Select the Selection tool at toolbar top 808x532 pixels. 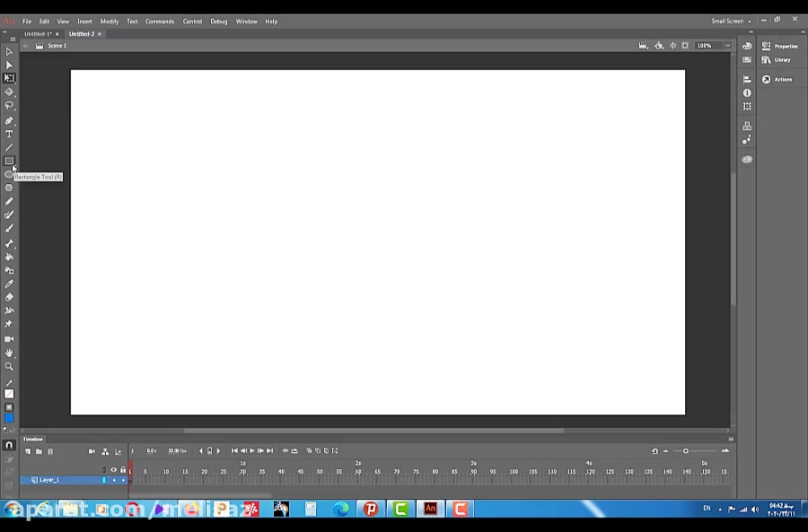(9, 51)
